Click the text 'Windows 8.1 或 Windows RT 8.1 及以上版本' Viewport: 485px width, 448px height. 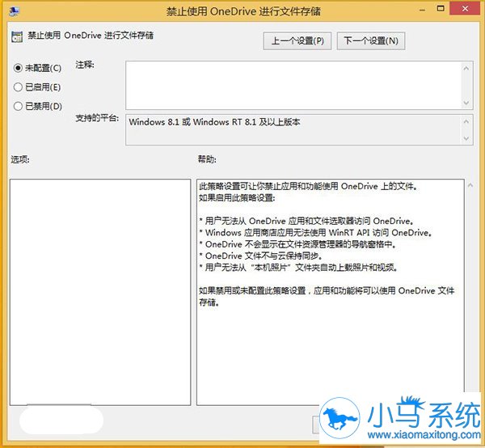click(214, 122)
